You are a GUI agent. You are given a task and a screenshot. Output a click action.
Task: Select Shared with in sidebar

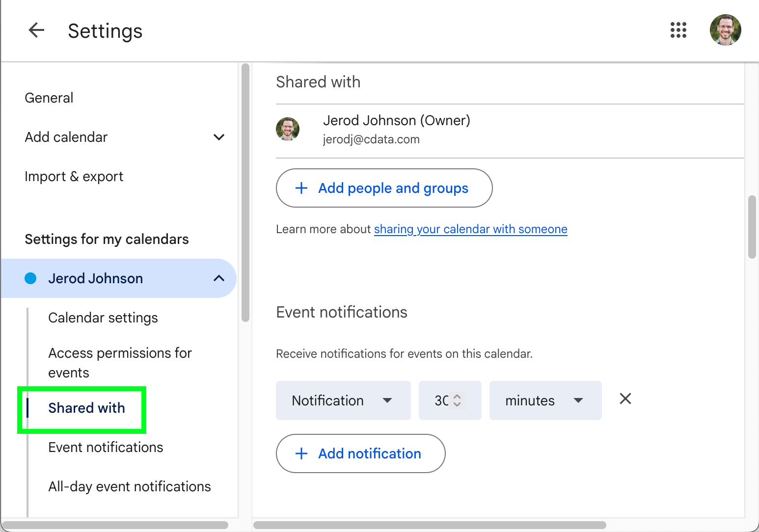(x=86, y=408)
